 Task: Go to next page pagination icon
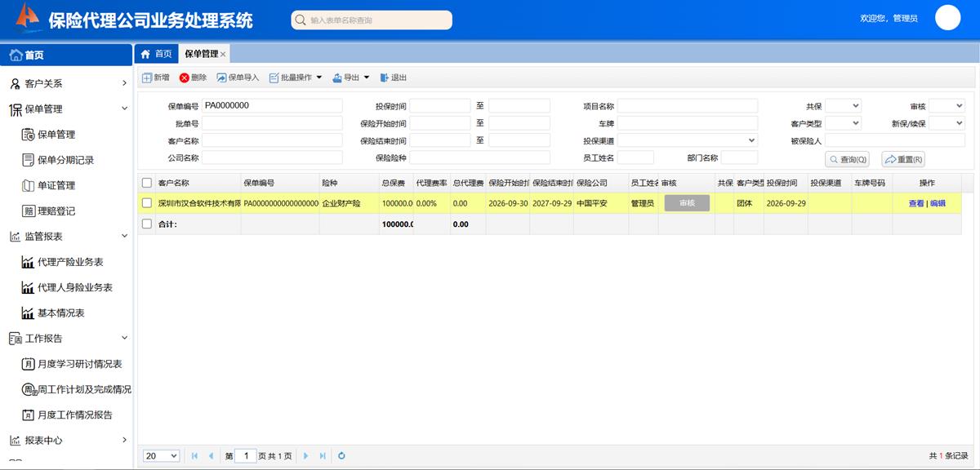[306, 456]
